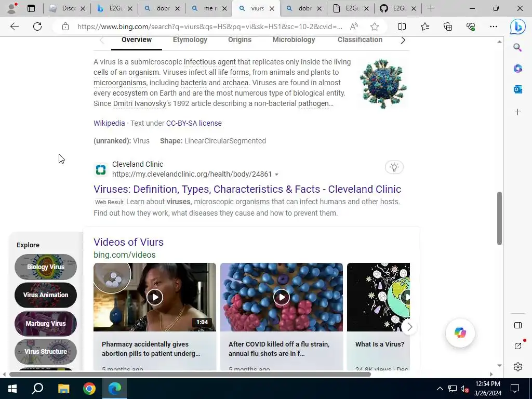Image resolution: width=532 pixels, height=399 pixels.
Task: Add page to favorites with star icon
Action: [375, 26]
